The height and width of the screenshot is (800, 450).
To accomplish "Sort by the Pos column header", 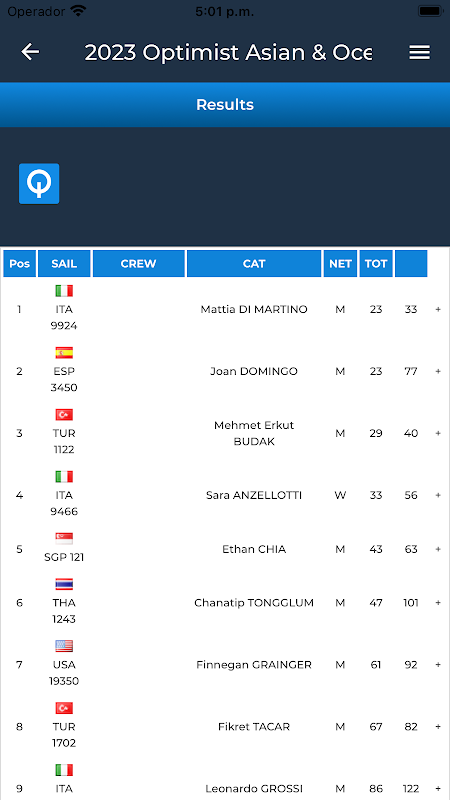I will tap(20, 264).
